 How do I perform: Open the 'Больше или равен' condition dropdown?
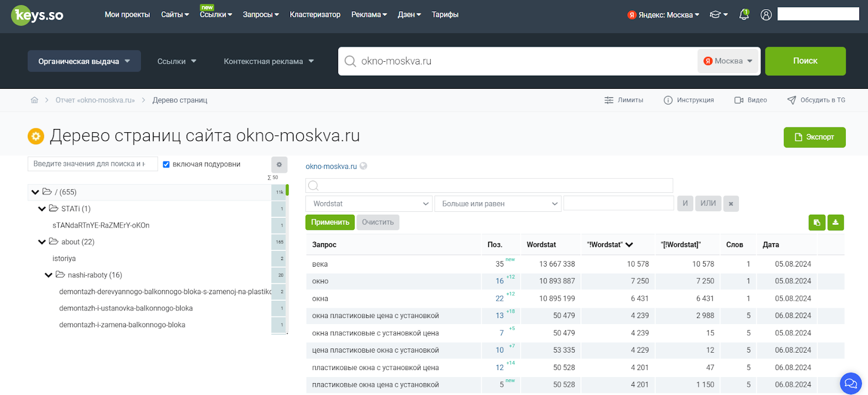click(x=498, y=204)
